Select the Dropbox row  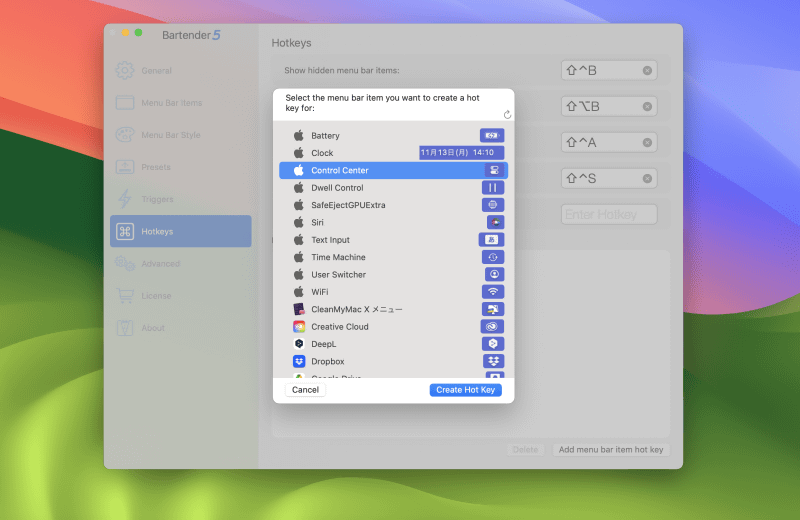(393, 361)
